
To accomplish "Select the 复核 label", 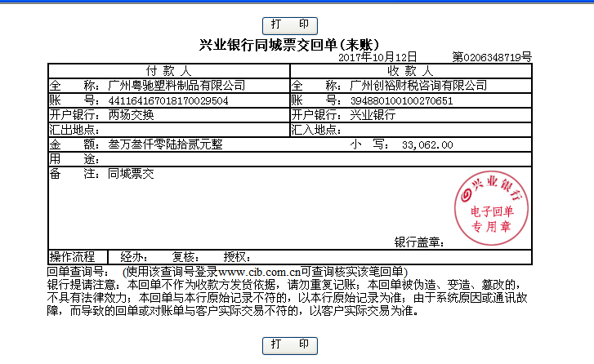I will click(185, 257).
